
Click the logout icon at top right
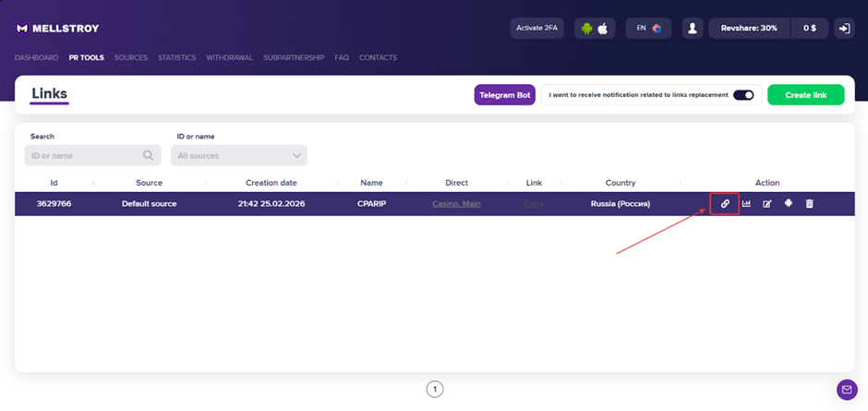[x=844, y=29]
